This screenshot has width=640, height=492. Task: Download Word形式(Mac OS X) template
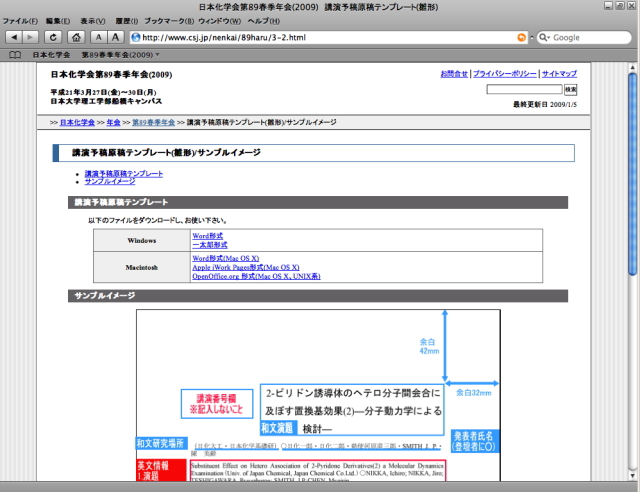click(x=226, y=258)
